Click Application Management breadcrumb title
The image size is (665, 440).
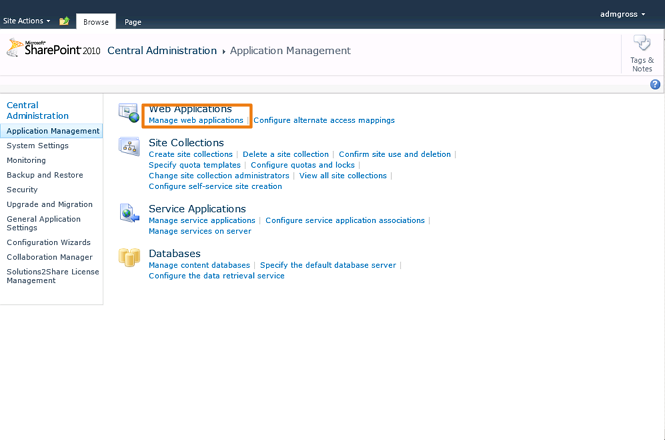[290, 50]
